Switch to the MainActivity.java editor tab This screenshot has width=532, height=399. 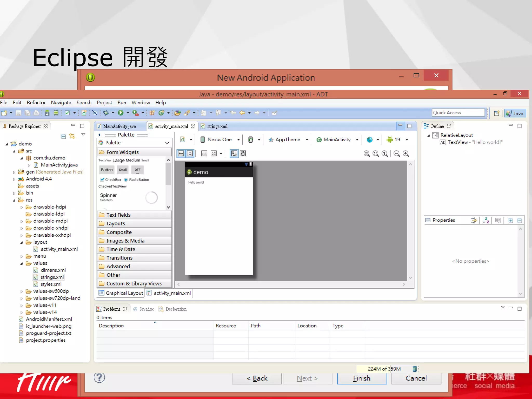point(119,126)
